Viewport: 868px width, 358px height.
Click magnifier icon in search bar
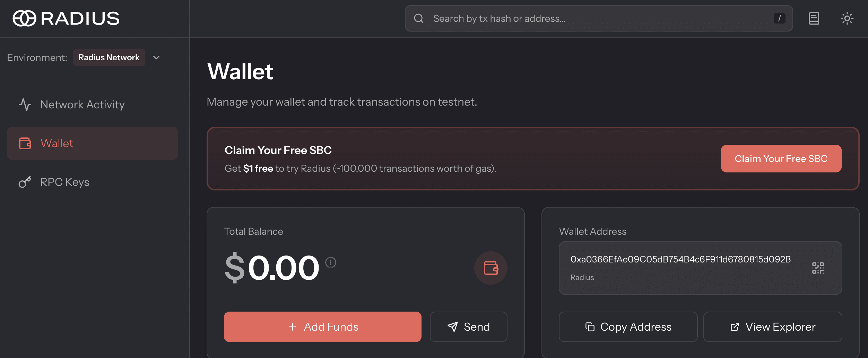(x=419, y=18)
